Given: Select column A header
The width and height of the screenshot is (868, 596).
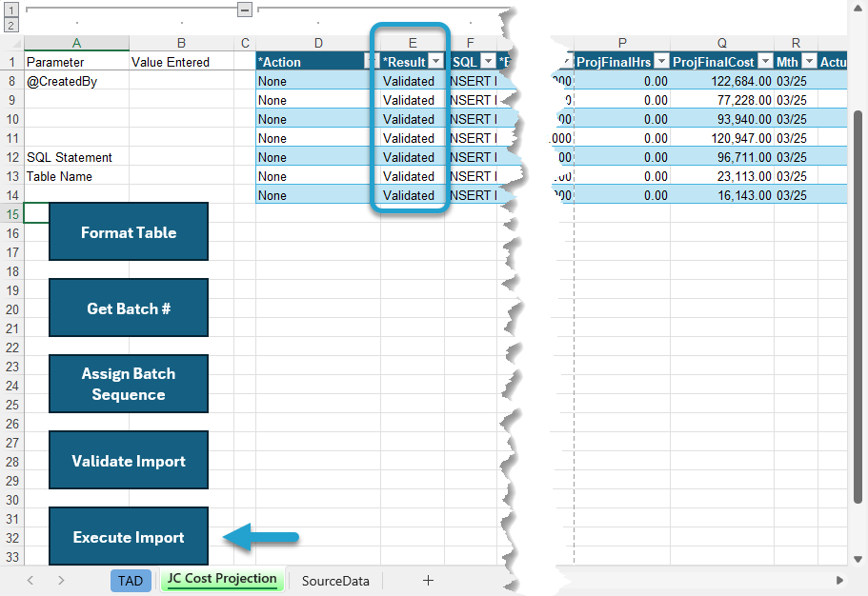Looking at the screenshot, I should click(x=76, y=43).
